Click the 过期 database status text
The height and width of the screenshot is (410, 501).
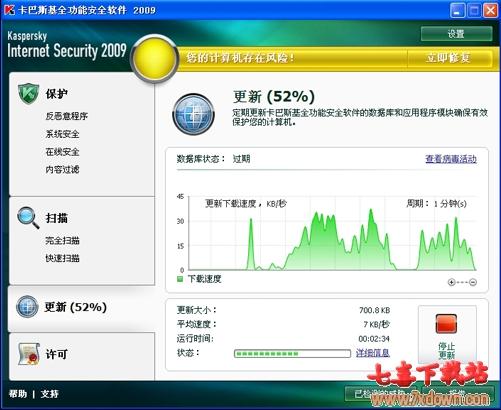click(x=241, y=159)
